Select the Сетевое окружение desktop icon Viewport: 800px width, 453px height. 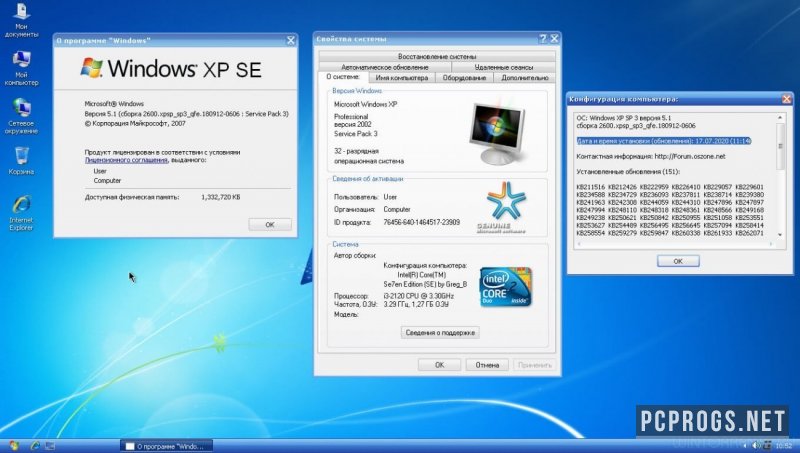(21, 116)
